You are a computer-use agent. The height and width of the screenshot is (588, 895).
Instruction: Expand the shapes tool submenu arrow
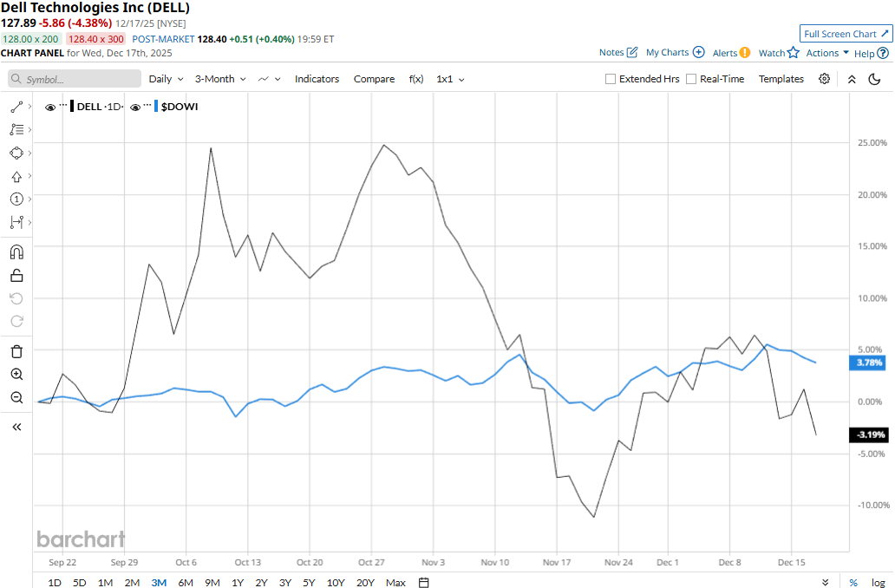pos(29,153)
